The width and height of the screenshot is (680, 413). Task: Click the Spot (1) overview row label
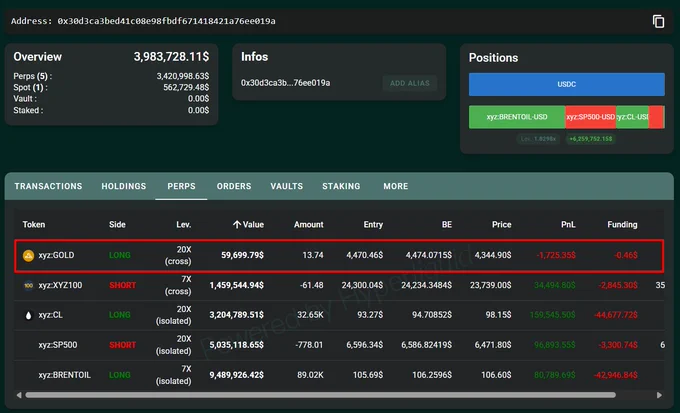tap(30, 88)
